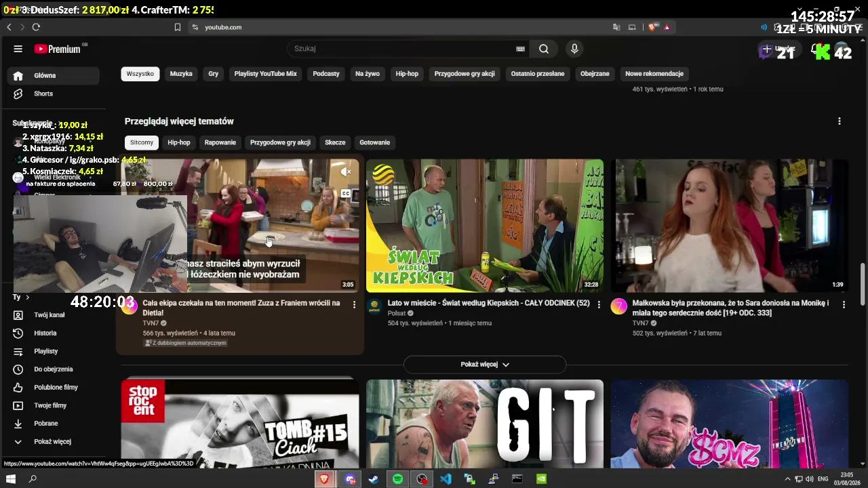Open the Świat według Kiepskich thumbnail
The width and height of the screenshot is (868, 488).
tap(485, 226)
